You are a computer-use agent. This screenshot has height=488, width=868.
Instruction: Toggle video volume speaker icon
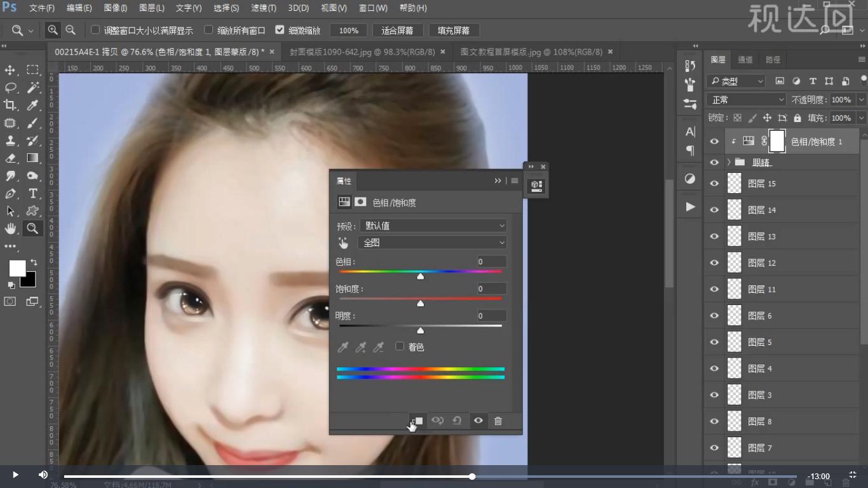point(43,475)
